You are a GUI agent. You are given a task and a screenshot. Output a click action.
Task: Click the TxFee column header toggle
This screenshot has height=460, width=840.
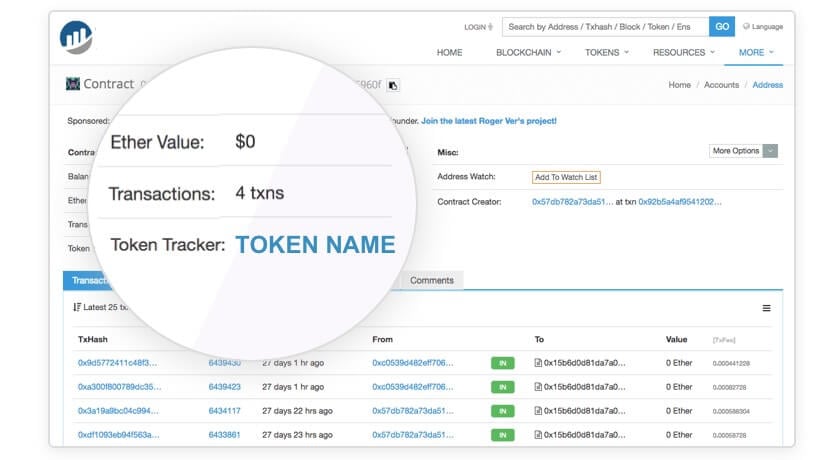tap(724, 340)
